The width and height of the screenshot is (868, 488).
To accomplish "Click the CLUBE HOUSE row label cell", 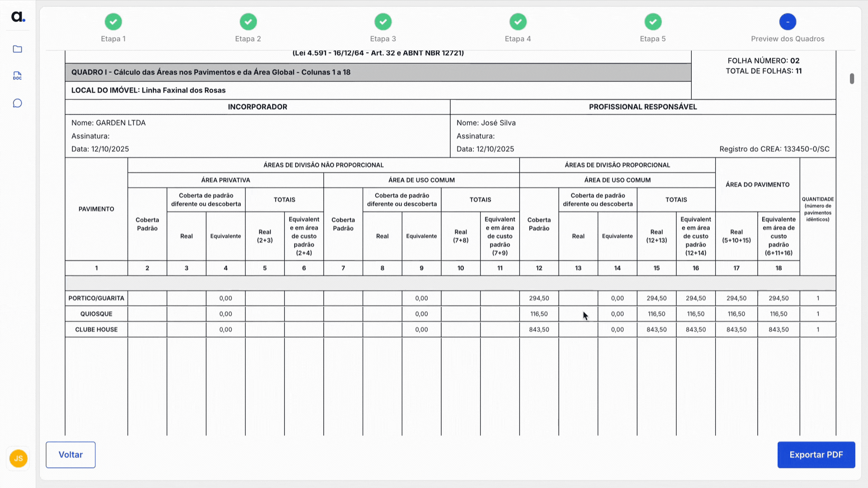I will (96, 329).
